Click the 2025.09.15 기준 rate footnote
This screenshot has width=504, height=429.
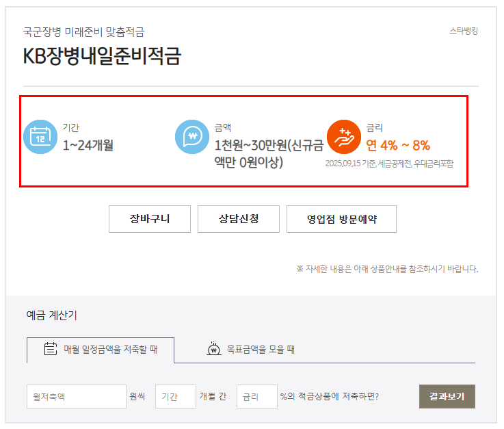[x=389, y=164]
